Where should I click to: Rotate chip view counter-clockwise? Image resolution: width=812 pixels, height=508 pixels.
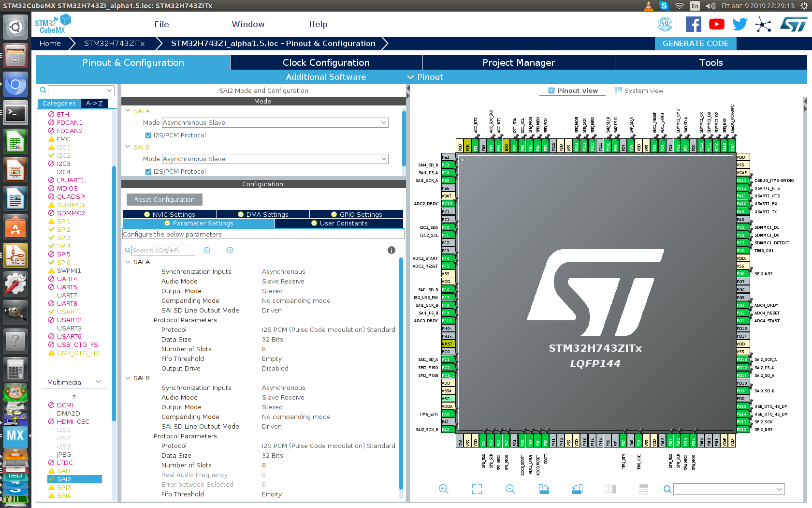[x=577, y=489]
